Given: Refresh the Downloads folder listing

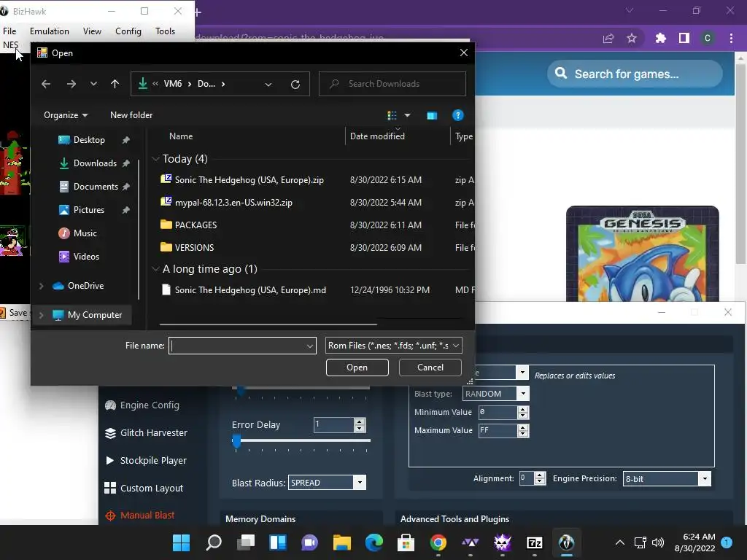Looking at the screenshot, I should [295, 85].
